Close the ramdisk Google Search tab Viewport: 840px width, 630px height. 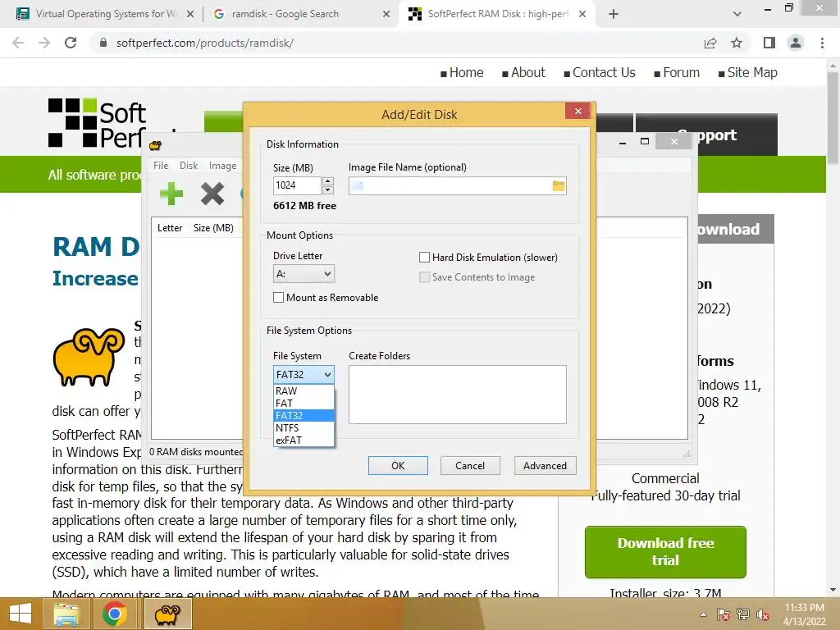click(x=386, y=14)
